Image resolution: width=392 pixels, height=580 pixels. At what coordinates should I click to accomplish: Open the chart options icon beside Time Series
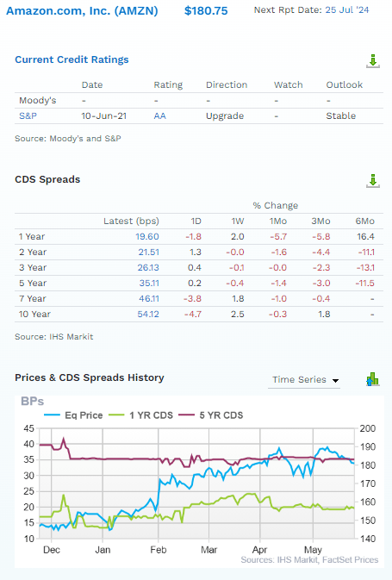pos(372,379)
